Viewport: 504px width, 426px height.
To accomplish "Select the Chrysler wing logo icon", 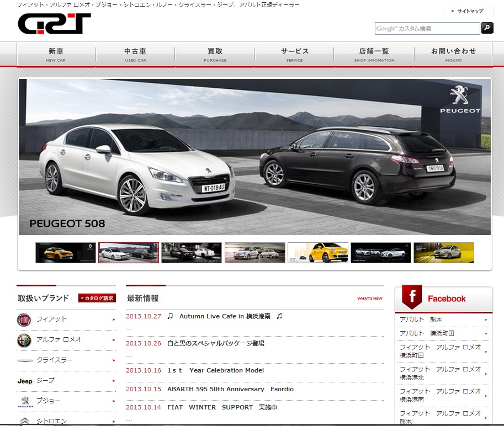I will (24, 360).
